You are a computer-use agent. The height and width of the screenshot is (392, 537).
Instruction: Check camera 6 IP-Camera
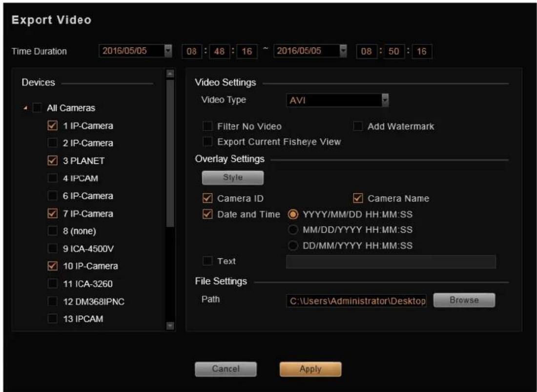coord(52,196)
